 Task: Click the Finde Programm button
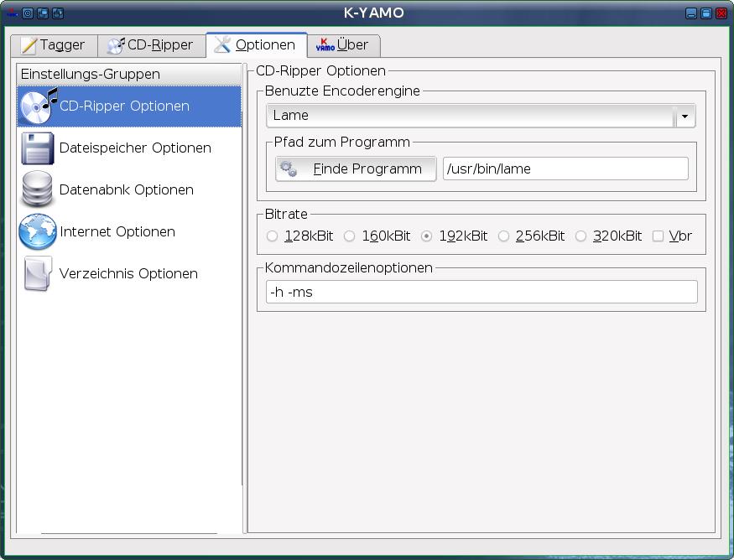pyautogui.click(x=356, y=169)
